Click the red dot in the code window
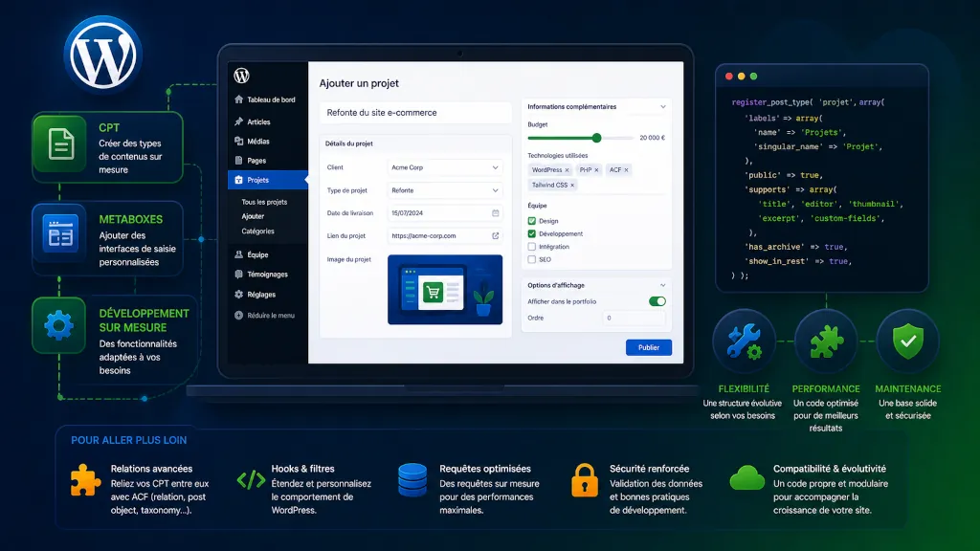Screen dimensions: 980x551 coord(728,77)
